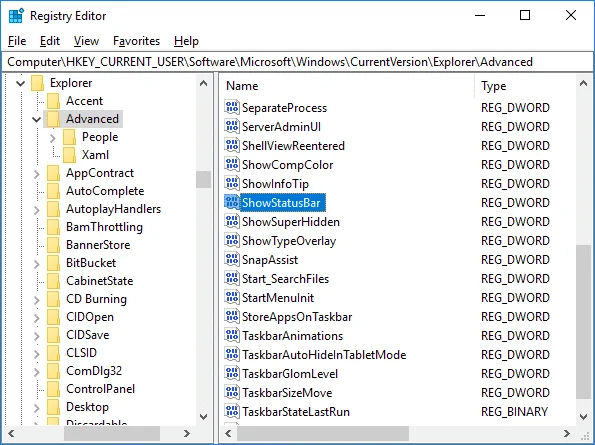
Task: Expand the CD Burning key
Action: click(37, 300)
